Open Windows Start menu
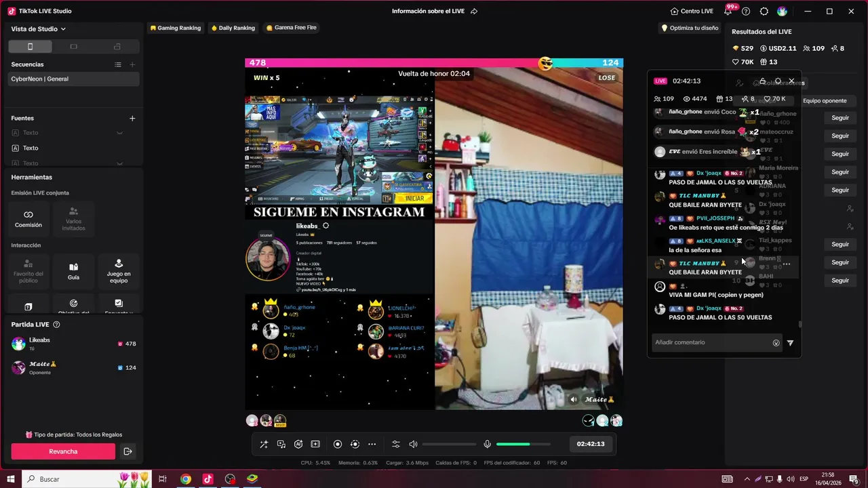The height and width of the screenshot is (488, 868). click(10, 479)
